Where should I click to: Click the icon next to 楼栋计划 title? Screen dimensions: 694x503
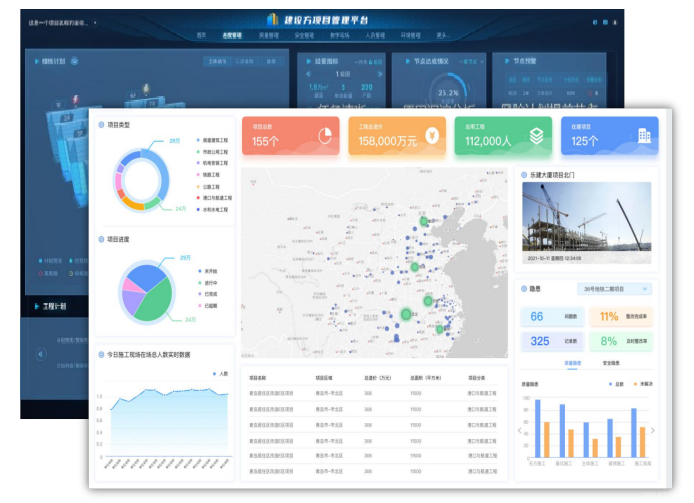[x=74, y=61]
